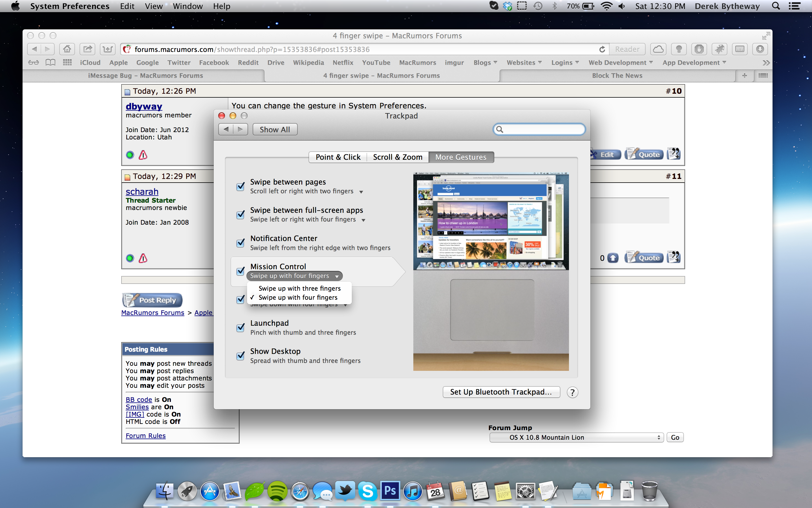The height and width of the screenshot is (508, 812).
Task: Expand the Blogs bookmarks folder
Action: coord(485,62)
